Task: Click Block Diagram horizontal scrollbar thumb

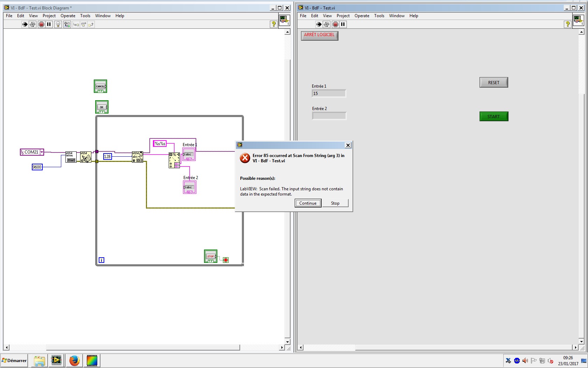Action: pyautogui.click(x=143, y=347)
